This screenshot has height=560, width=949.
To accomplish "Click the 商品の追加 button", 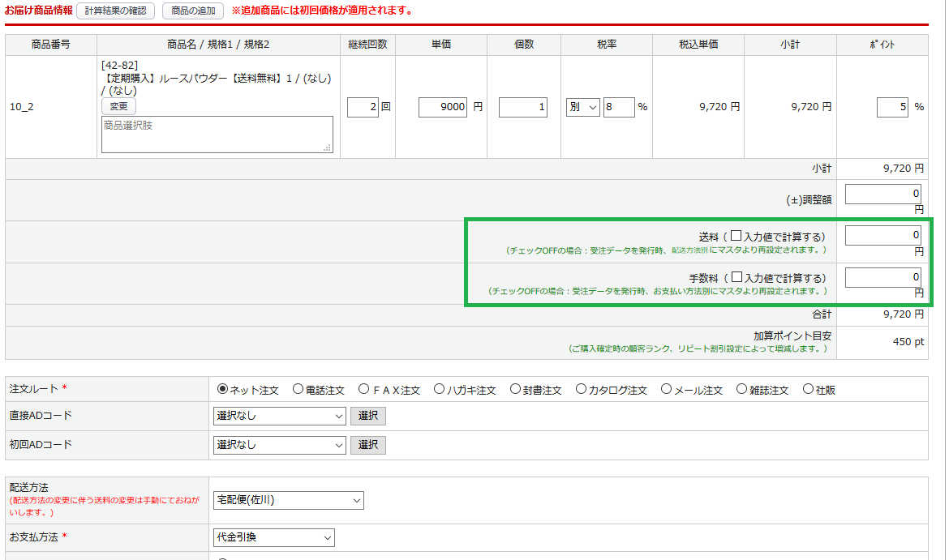I will pos(193,11).
